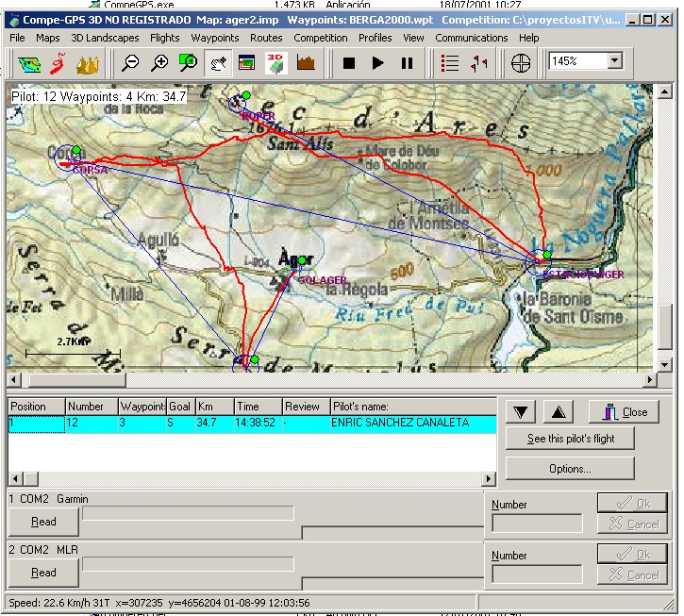This screenshot has width=684, height=616.
Task: Click the Time column header
Action: coord(259,407)
